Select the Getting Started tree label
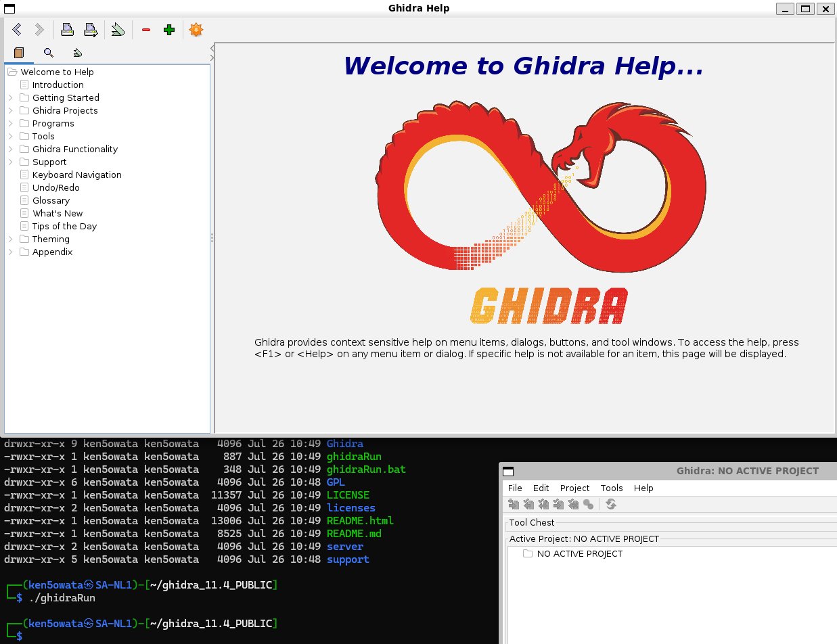Screen dimensions: 837x644 coord(66,97)
